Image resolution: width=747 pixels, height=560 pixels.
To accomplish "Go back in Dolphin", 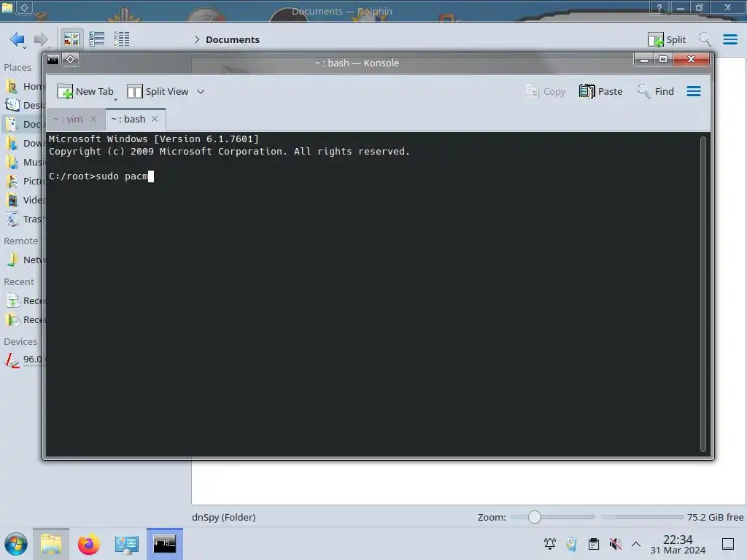I will pos(18,39).
